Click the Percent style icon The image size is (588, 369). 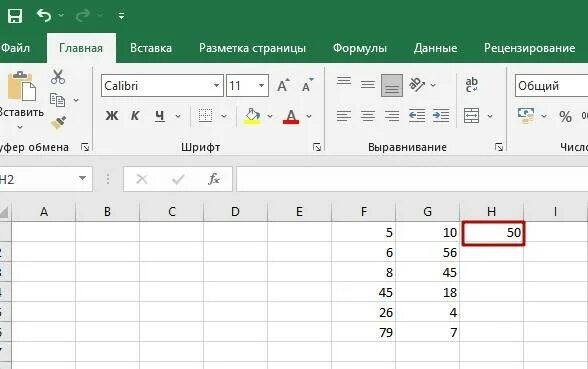tap(566, 116)
